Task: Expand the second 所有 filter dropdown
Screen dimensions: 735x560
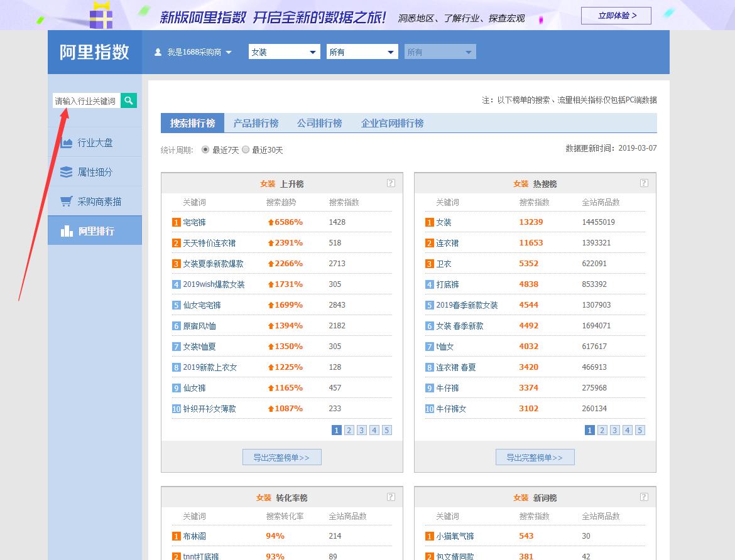Action: [440, 51]
